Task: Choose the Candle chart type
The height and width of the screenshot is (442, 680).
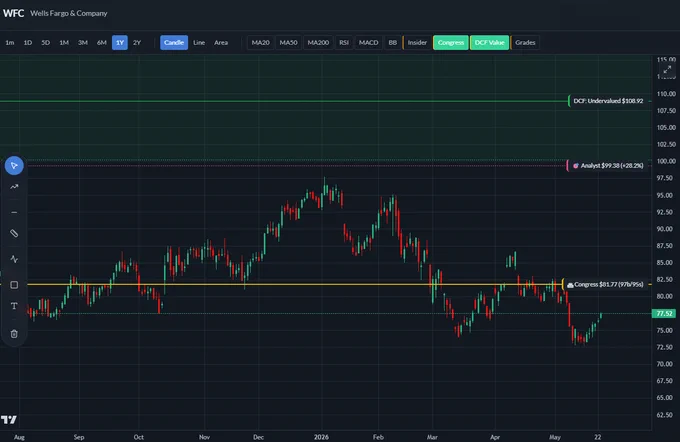Action: point(174,43)
